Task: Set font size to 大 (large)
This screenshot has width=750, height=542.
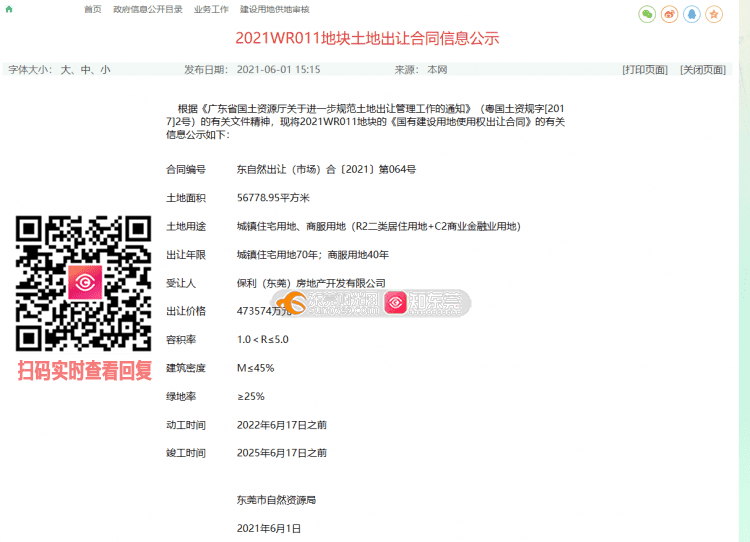Action: 66,70
